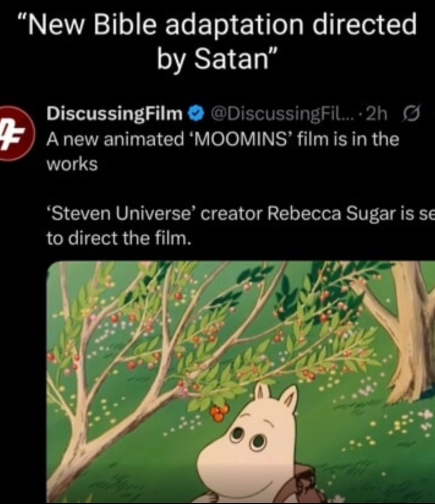The height and width of the screenshot is (504, 435).
Task: Click the blue verified checkmark badge
Action: point(195,115)
